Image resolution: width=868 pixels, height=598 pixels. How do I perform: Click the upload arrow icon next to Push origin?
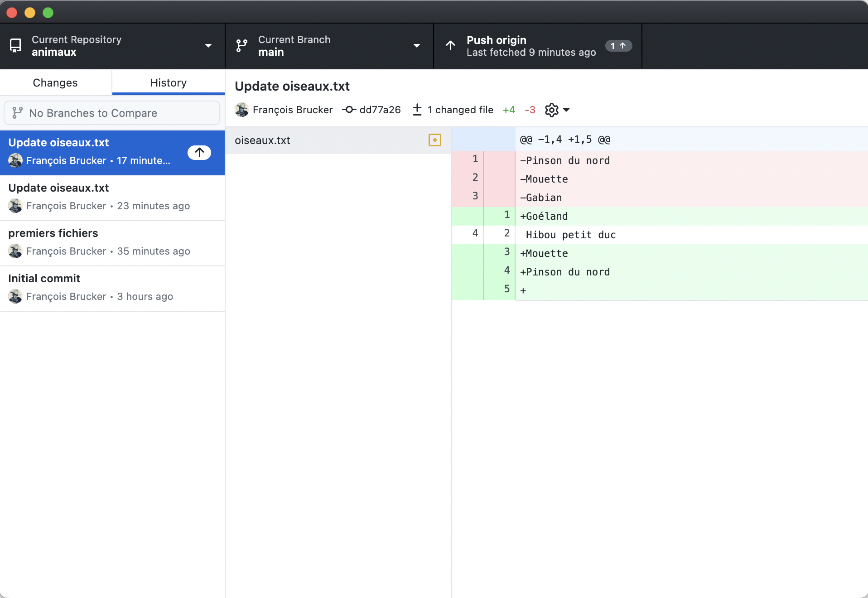(450, 46)
